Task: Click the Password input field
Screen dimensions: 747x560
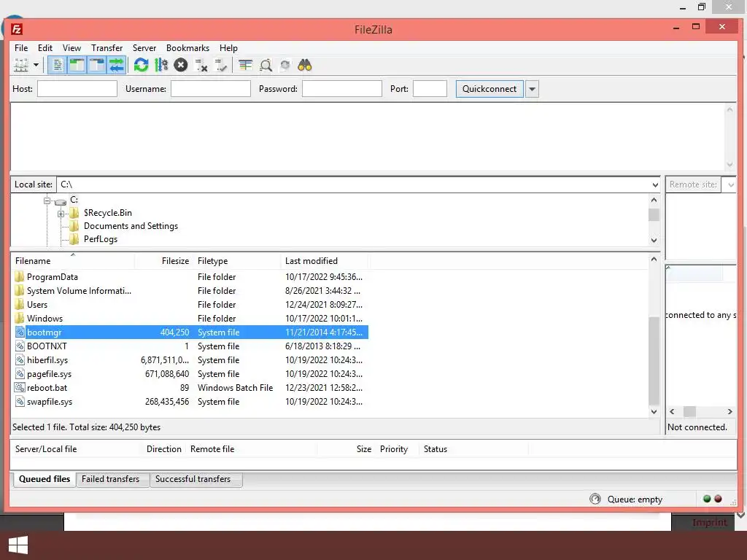Action: 342,88
